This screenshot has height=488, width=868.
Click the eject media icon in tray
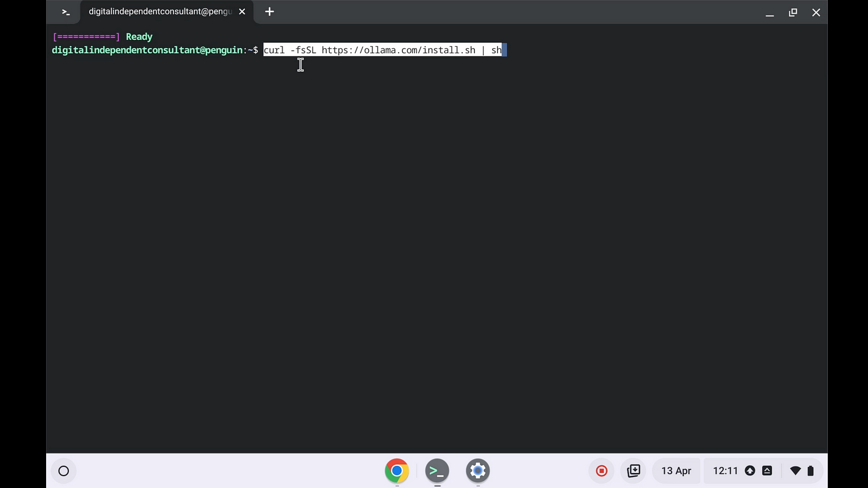[767, 471]
